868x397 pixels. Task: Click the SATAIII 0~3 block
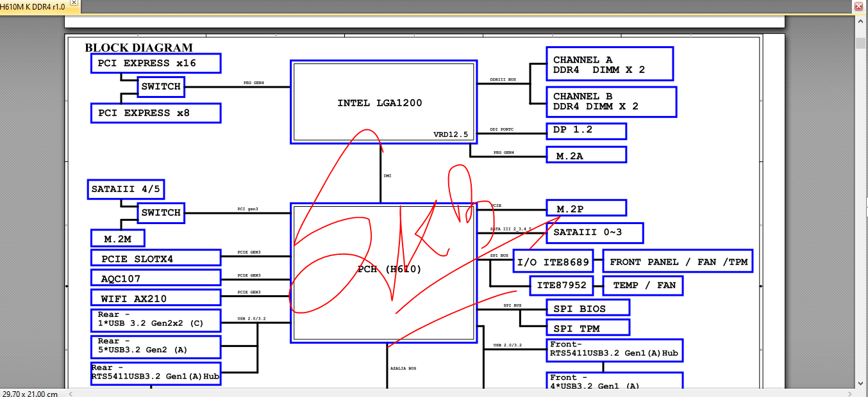point(594,232)
